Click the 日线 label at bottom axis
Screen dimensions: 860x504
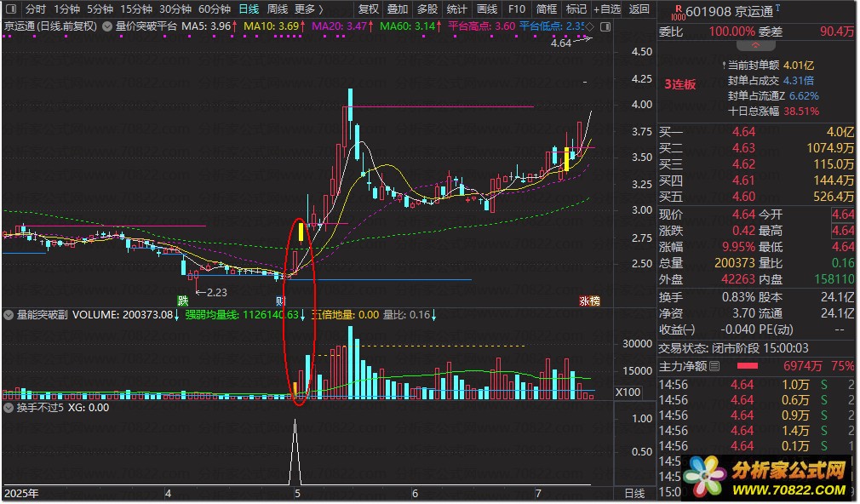634,492
